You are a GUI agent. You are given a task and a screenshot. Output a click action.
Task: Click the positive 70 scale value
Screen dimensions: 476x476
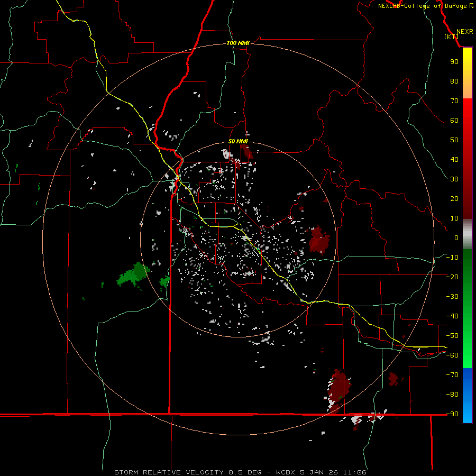pos(454,101)
